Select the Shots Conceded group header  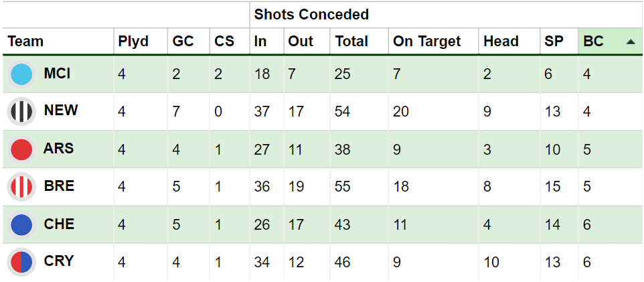point(311,15)
